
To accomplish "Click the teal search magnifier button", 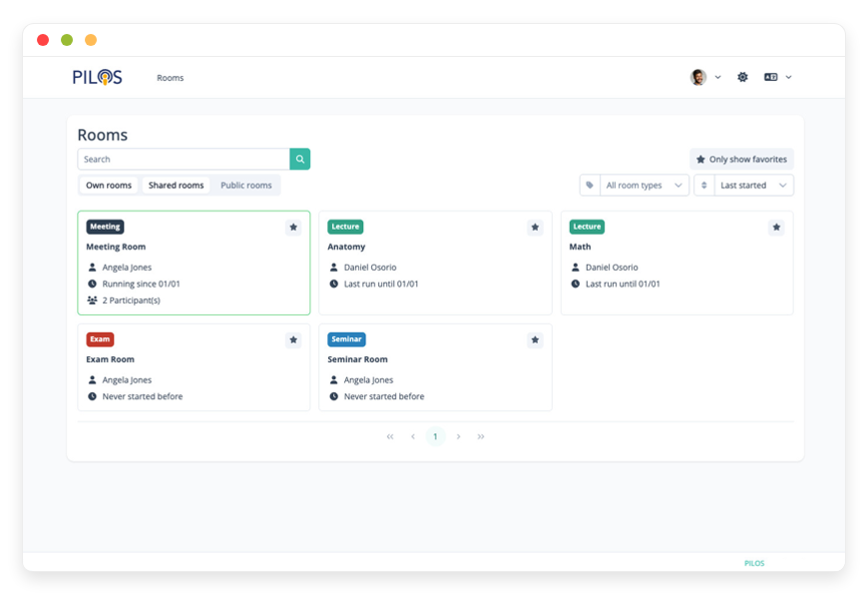I will (x=300, y=159).
